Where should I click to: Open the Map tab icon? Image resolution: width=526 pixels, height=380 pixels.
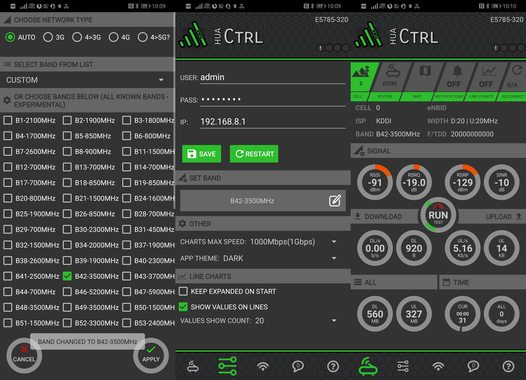coord(424,71)
